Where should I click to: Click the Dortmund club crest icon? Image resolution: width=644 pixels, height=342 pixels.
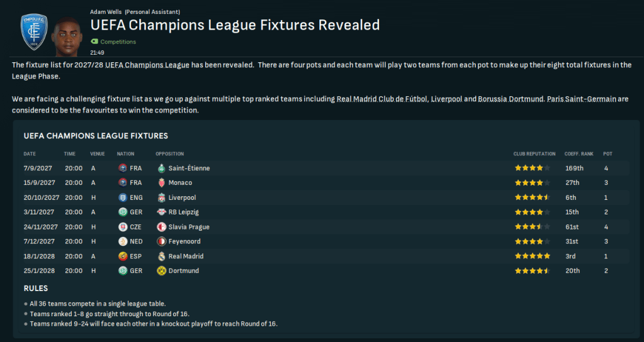pyautogui.click(x=162, y=271)
